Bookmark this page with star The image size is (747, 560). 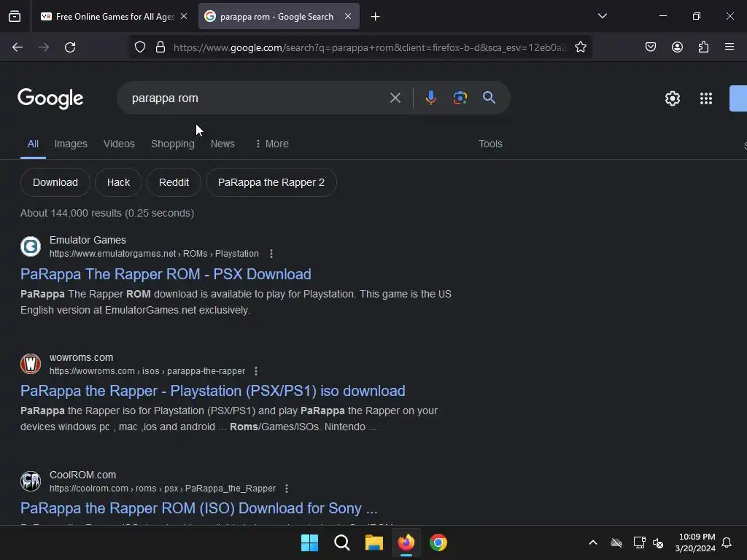[580, 47]
